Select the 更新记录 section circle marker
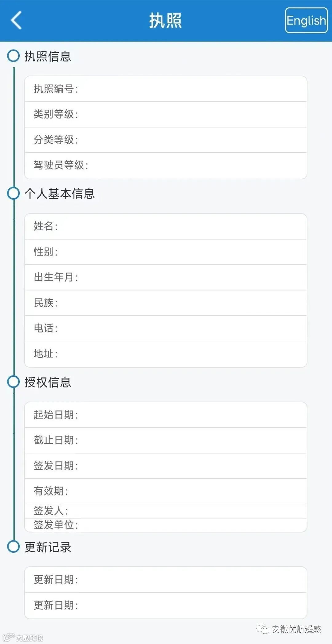332x644 pixels. coord(14,547)
